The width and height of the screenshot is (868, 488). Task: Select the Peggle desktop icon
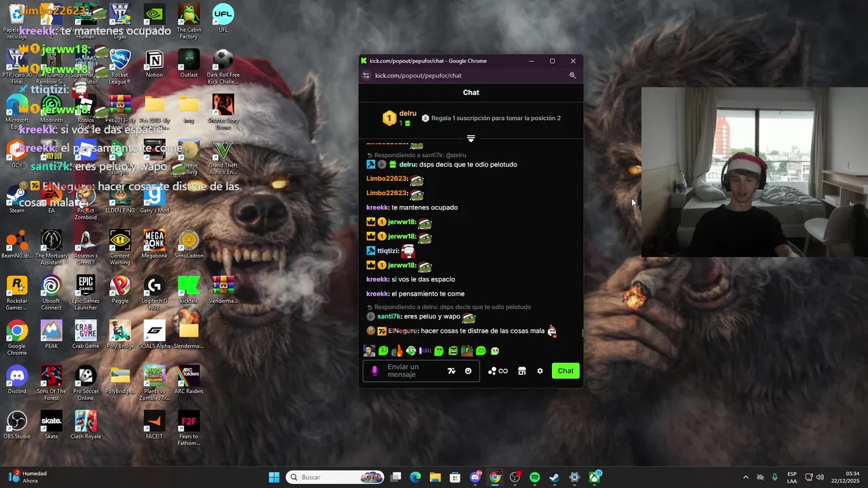tap(120, 289)
